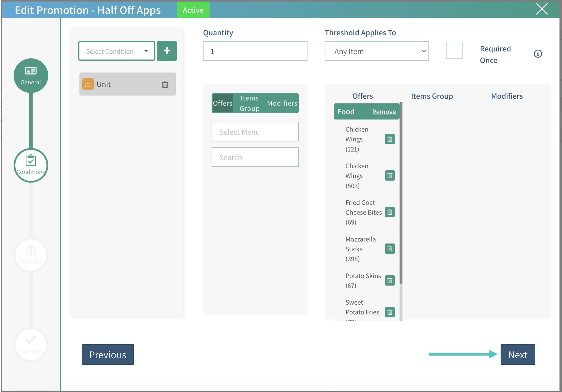This screenshot has width=562, height=392.
Task: Click the offers list scrollbar
Action: coord(401,193)
